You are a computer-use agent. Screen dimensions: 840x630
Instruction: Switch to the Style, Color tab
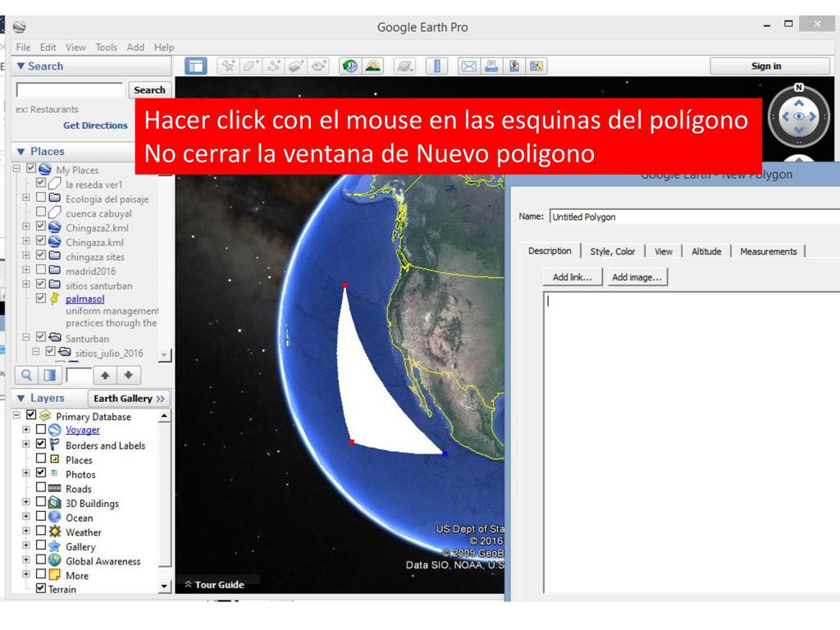point(612,251)
